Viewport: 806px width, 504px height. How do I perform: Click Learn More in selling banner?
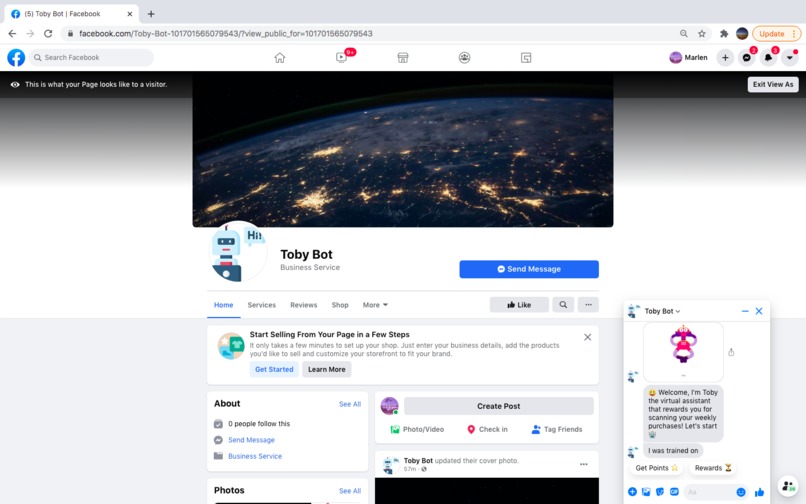tap(326, 369)
